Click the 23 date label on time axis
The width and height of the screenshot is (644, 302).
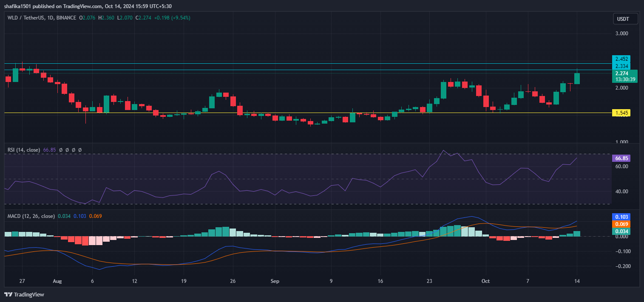click(429, 281)
